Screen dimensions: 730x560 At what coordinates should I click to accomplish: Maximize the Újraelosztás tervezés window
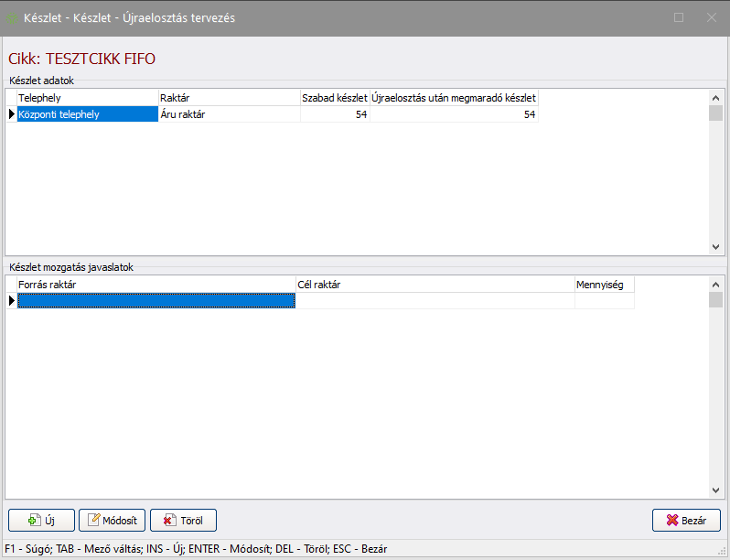[x=679, y=17]
